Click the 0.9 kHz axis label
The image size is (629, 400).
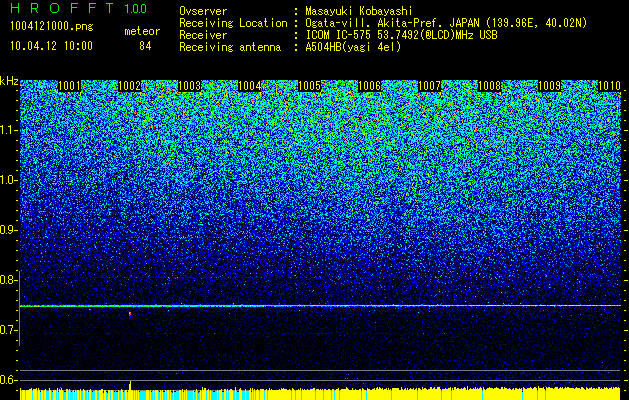pos(9,230)
